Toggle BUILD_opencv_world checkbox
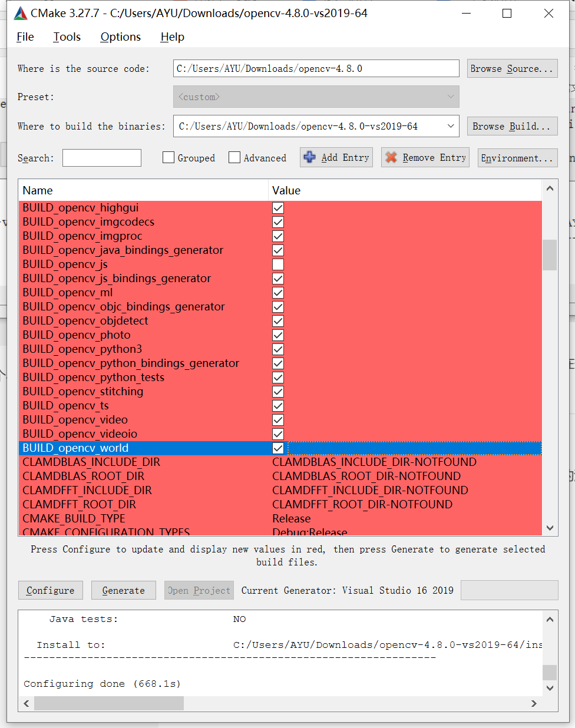Screen dimensions: 575x728 pos(278,448)
